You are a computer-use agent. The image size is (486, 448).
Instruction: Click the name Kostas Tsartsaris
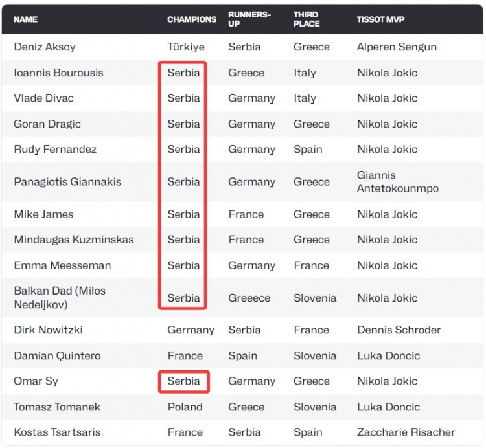click(x=57, y=432)
